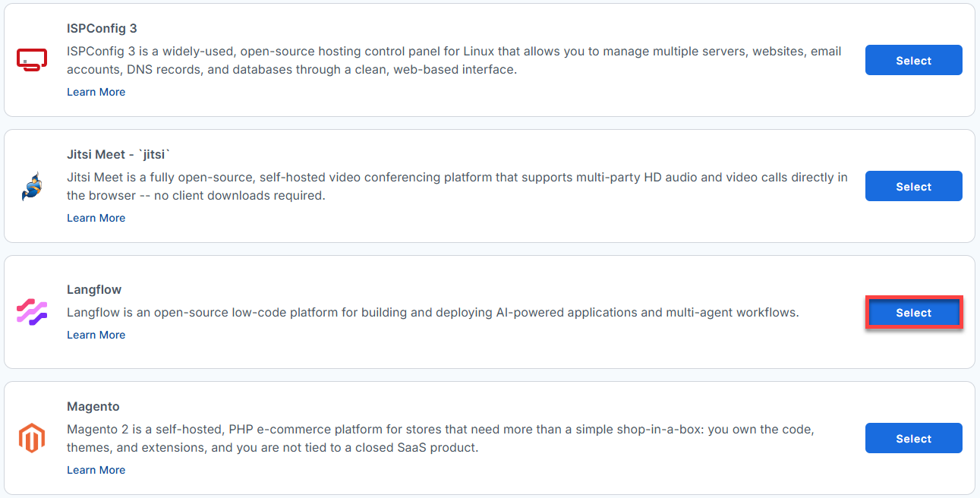Click the Jitsi Meet description paragraph
The width and height of the screenshot is (980, 498).
[x=457, y=187]
